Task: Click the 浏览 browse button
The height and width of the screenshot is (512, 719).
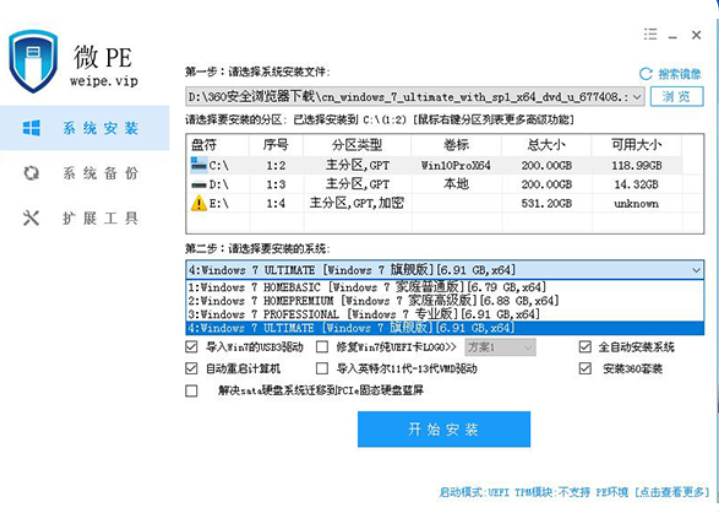Action: tap(676, 97)
